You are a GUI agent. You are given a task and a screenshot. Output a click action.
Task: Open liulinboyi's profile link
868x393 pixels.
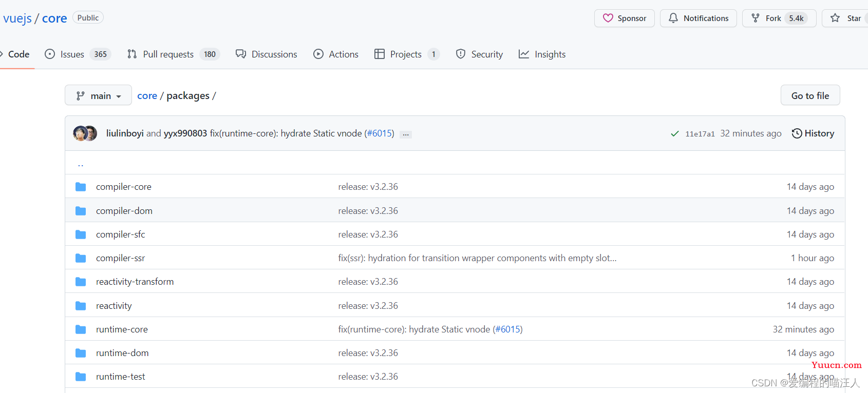click(x=125, y=133)
